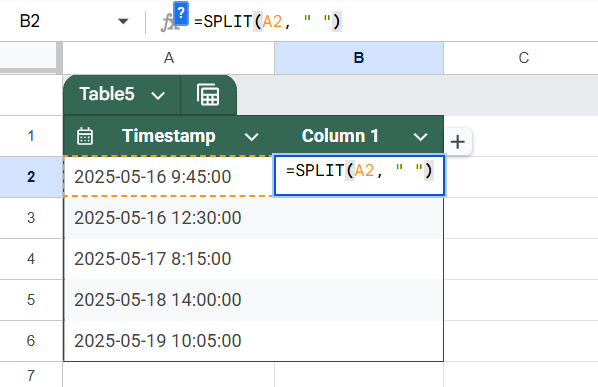
Task: Select row 6 header
Action: 31,341
